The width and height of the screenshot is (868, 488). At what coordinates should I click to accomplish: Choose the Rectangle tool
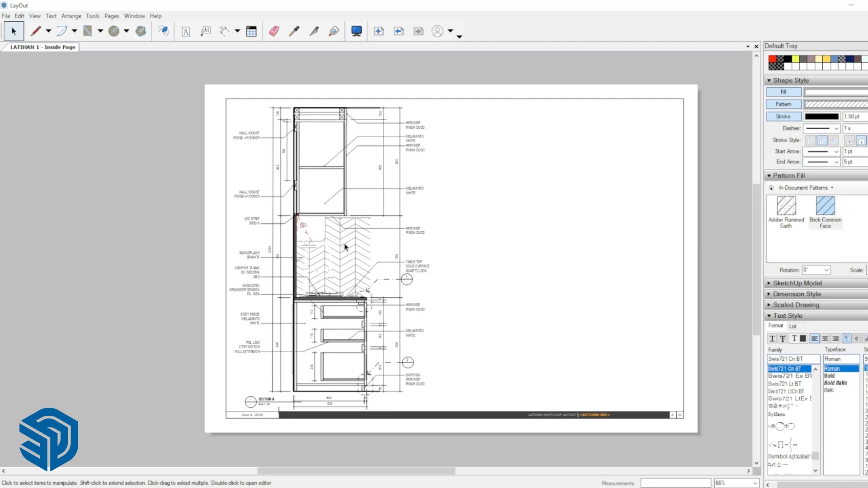[x=88, y=31]
